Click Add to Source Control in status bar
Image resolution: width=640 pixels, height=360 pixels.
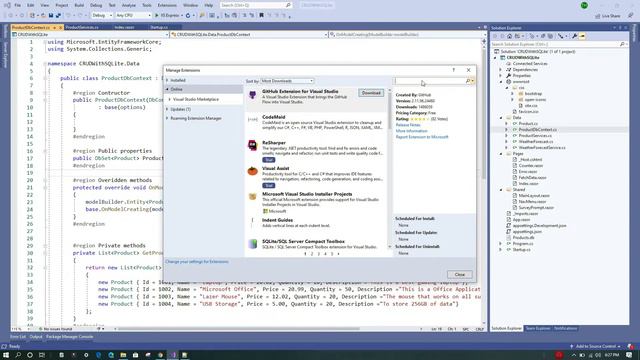(596, 347)
